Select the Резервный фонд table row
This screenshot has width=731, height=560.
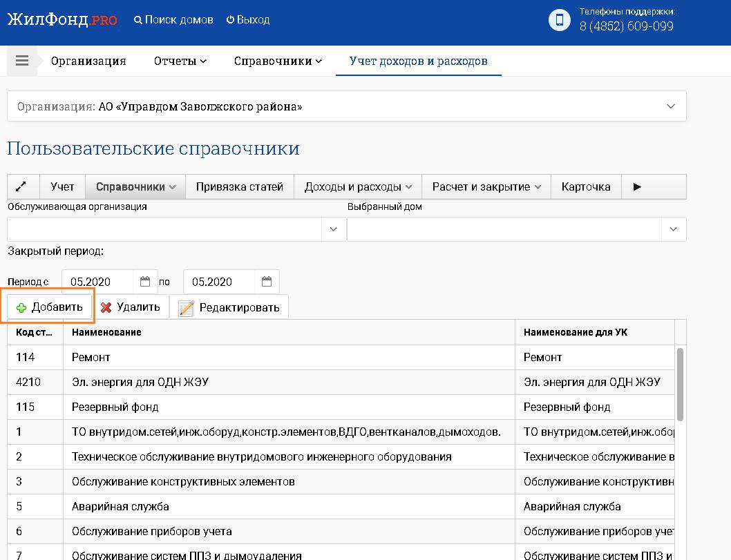(x=276, y=407)
